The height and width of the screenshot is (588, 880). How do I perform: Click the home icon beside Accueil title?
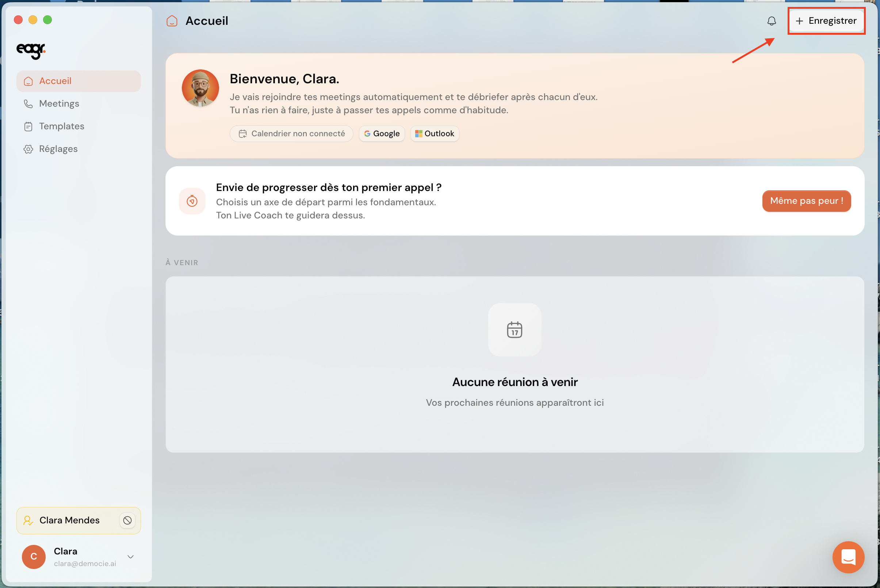[x=172, y=21]
